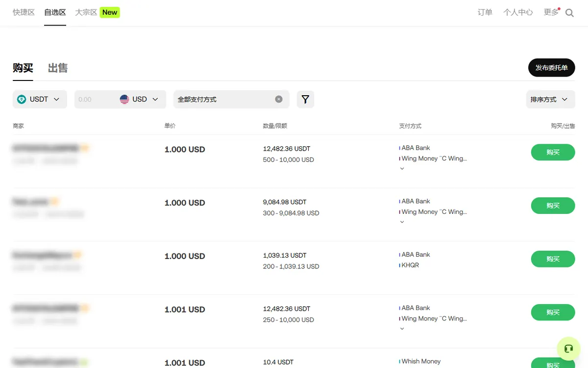Image resolution: width=588 pixels, height=368 pixels.
Task: Expand payment methods for the 500 - 10,000 USD offer
Action: tap(402, 168)
